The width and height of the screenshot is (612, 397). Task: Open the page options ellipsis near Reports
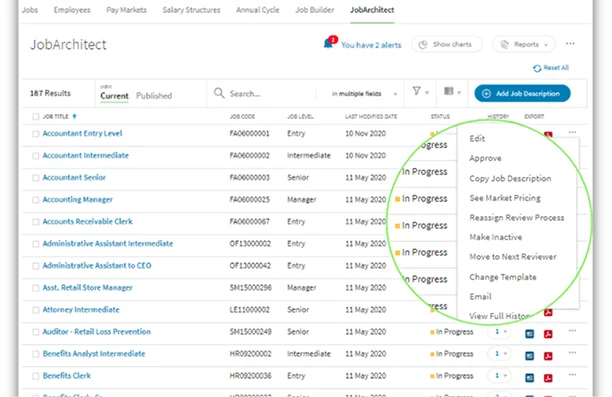570,44
